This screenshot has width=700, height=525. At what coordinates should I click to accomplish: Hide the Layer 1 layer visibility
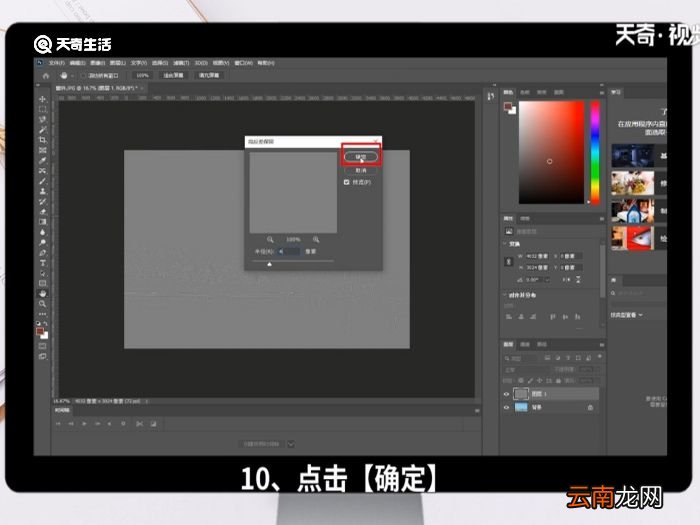(506, 394)
